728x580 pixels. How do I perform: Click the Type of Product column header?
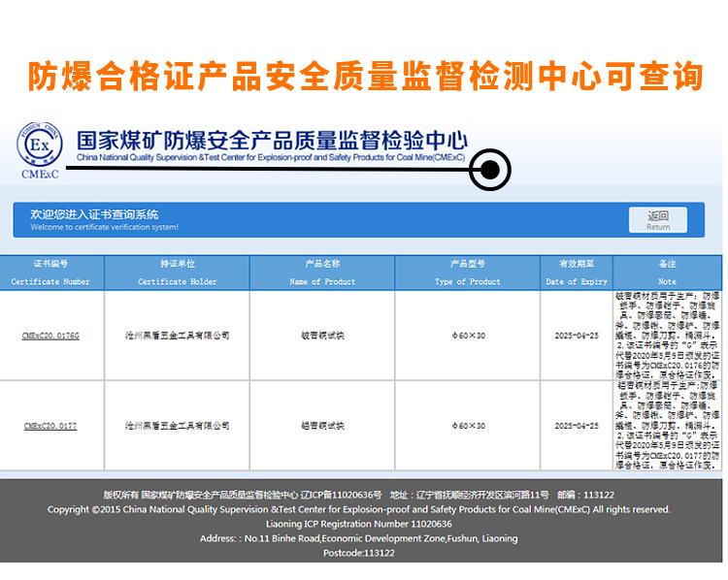pos(468,273)
